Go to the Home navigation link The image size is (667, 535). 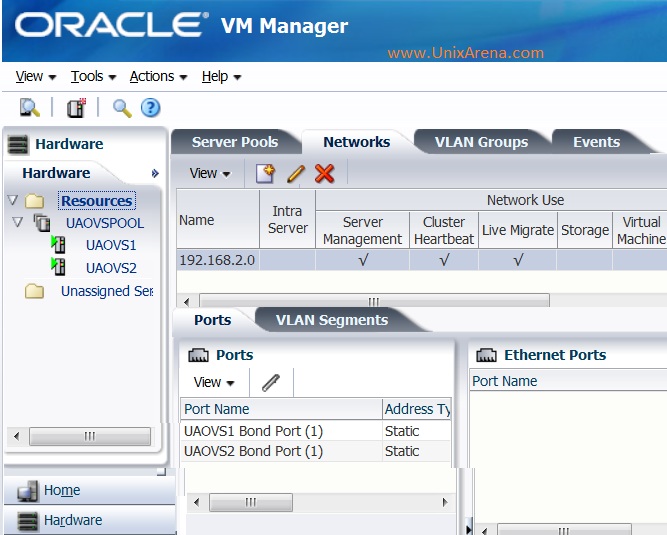tap(62, 490)
